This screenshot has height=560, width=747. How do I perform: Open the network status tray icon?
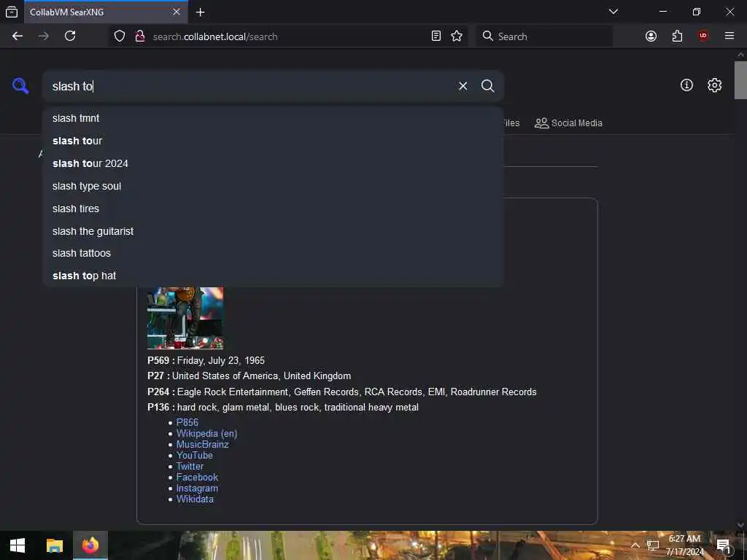tap(653, 545)
